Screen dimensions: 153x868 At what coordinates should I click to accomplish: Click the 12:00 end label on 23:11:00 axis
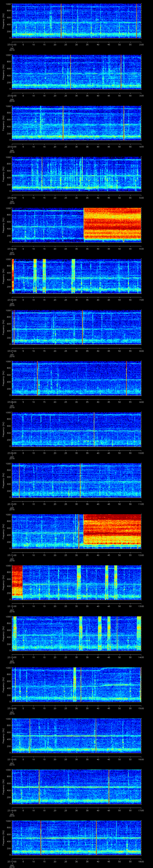141,555
